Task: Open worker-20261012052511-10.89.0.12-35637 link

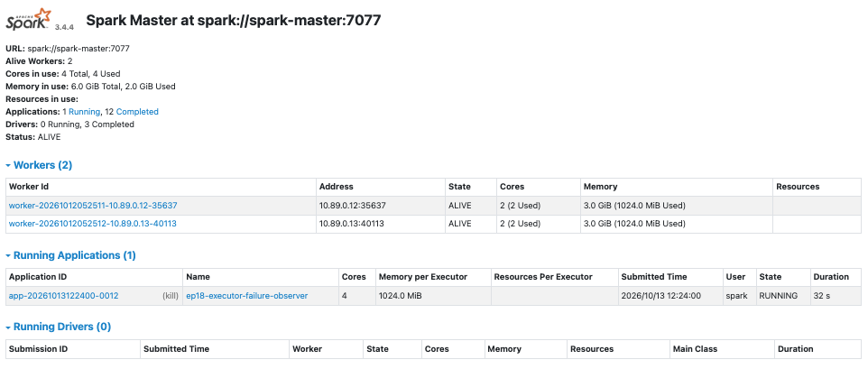Action: click(93, 205)
